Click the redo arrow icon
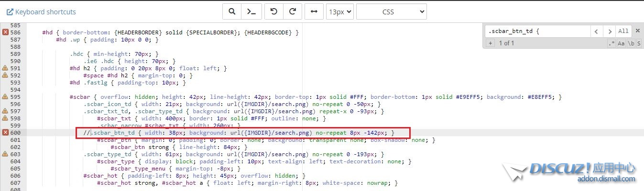The image size is (644, 191). (293, 11)
